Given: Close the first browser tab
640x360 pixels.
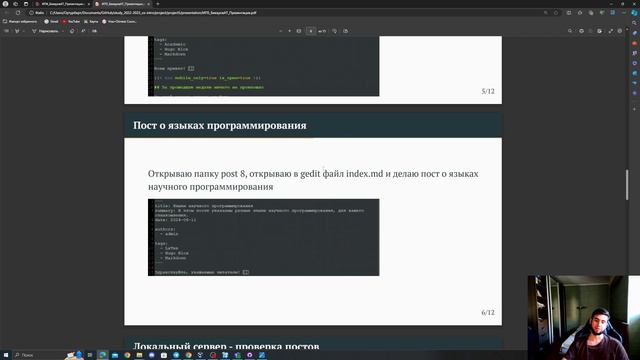Looking at the screenshot, I should [x=89, y=4].
